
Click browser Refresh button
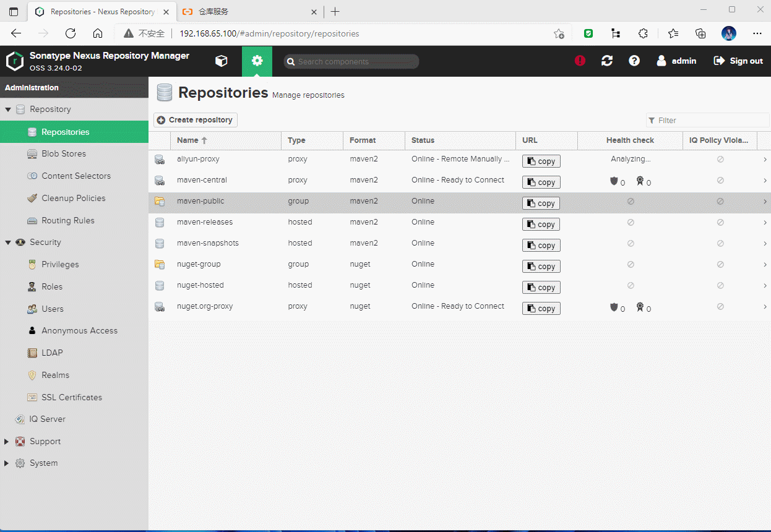point(71,33)
